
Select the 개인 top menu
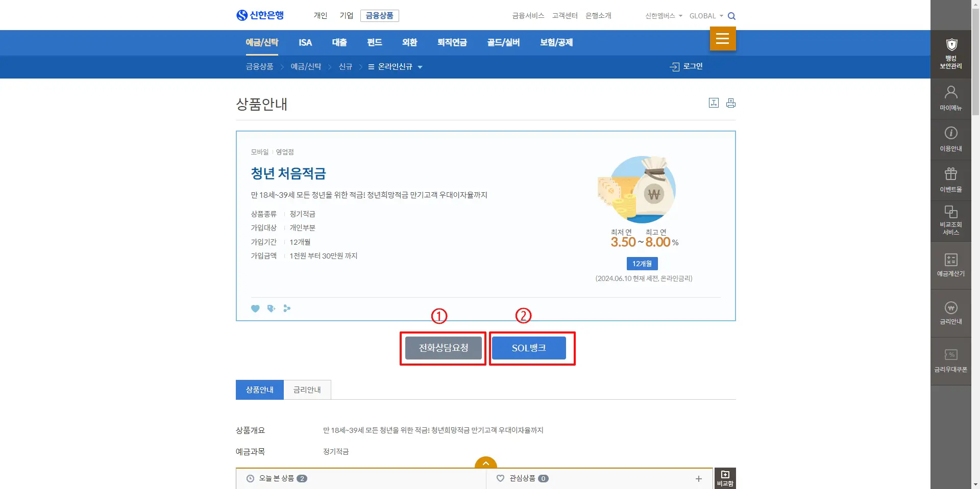(321, 16)
